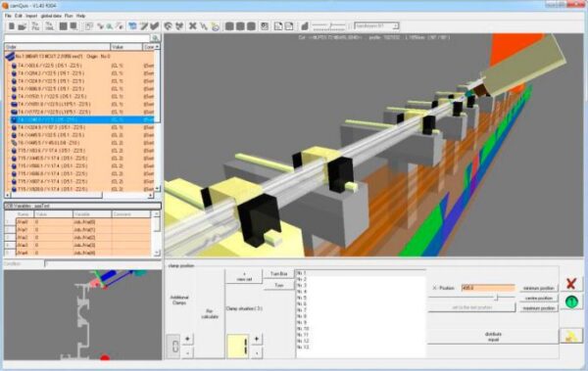Click minus stepper beside clamp situation preview
The height and width of the screenshot is (371, 588).
pyautogui.click(x=257, y=352)
